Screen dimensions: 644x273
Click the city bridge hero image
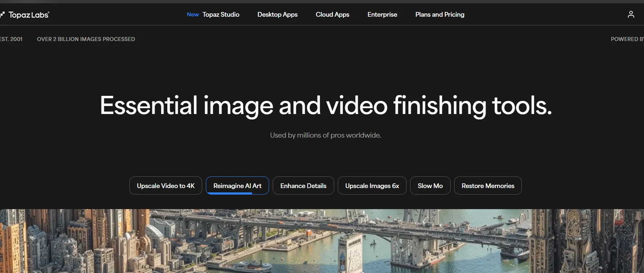coord(322,241)
